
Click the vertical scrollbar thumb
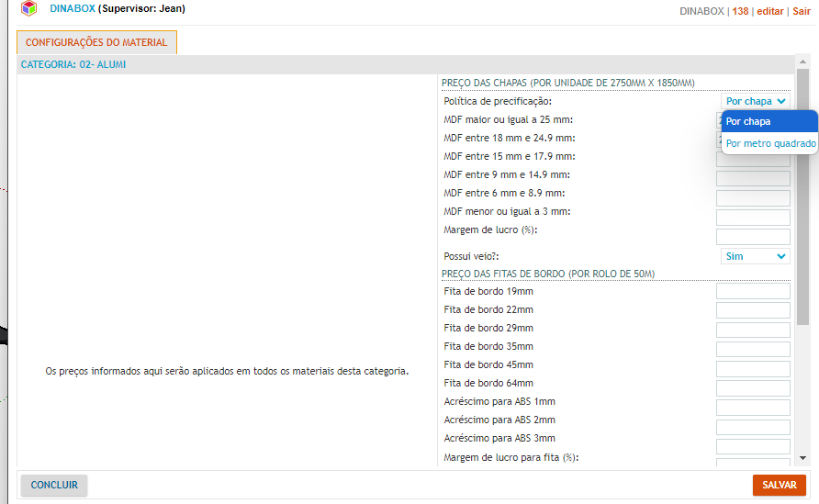(x=802, y=197)
